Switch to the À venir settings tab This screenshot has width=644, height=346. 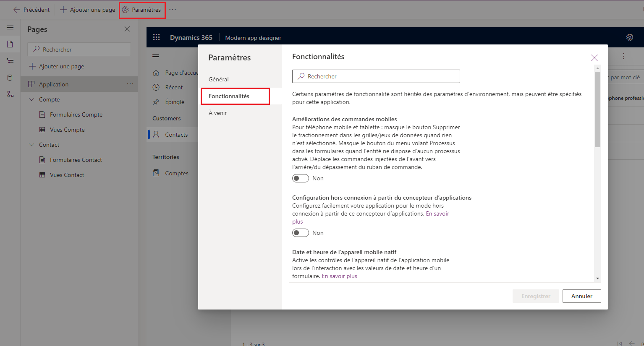217,112
